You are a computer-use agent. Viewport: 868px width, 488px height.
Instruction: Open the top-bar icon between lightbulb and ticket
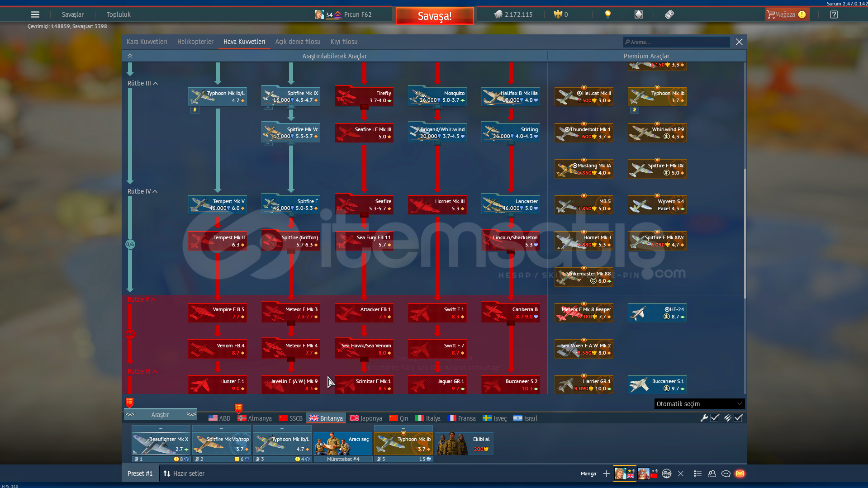[639, 14]
